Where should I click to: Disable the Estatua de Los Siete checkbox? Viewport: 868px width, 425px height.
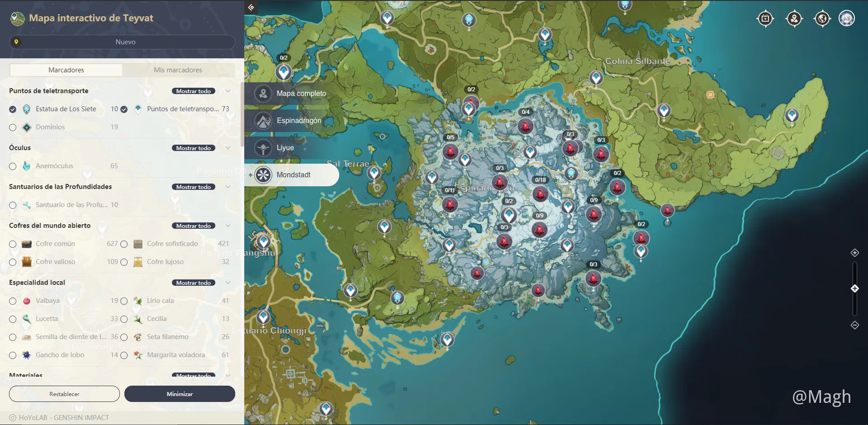pos(12,109)
